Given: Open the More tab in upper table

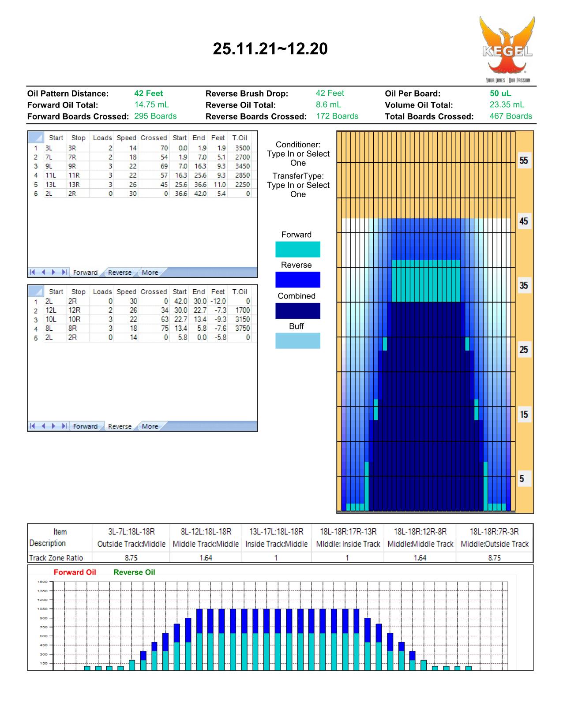Looking at the screenshot, I should tap(150, 273).
